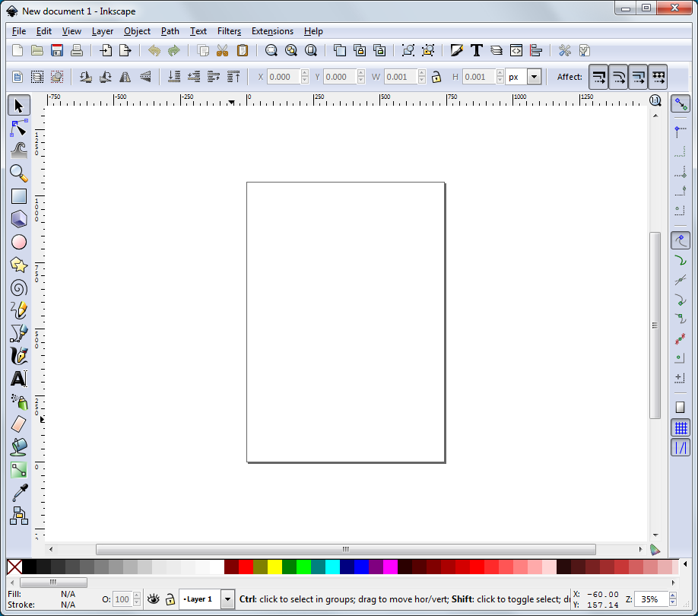Open the Path menu

170,31
